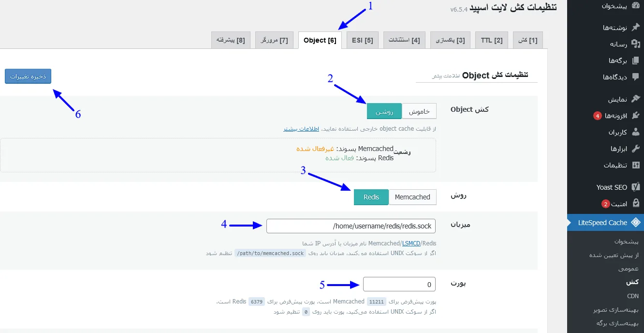Image resolution: width=644 pixels, height=333 pixels.
Task: Switch to the ESI [5] tab
Action: [362, 40]
